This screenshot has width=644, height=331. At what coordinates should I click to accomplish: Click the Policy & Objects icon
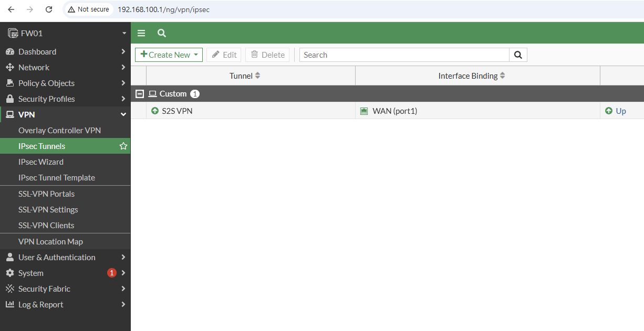pyautogui.click(x=9, y=83)
